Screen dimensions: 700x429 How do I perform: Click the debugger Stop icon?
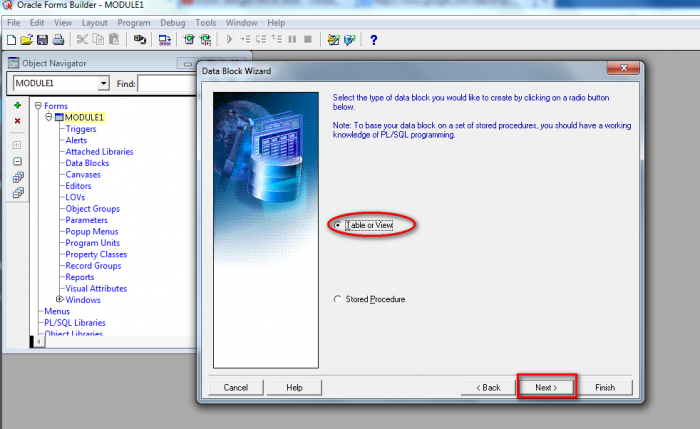pos(308,40)
